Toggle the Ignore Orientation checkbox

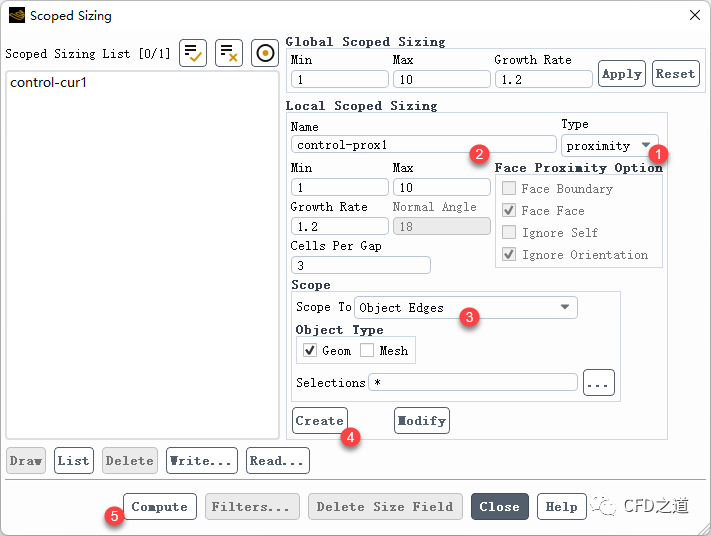pyautogui.click(x=509, y=254)
